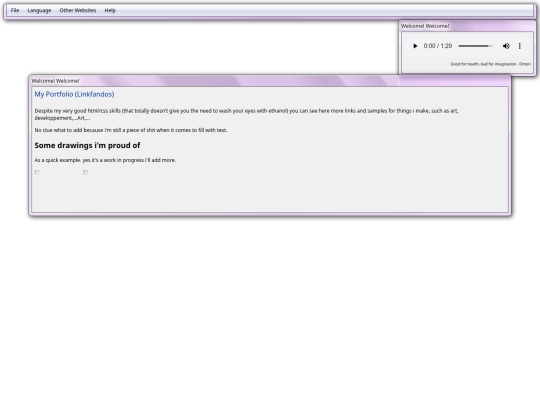The height and width of the screenshot is (405, 540).
Task: Mute the audio player volume
Action: (x=506, y=46)
